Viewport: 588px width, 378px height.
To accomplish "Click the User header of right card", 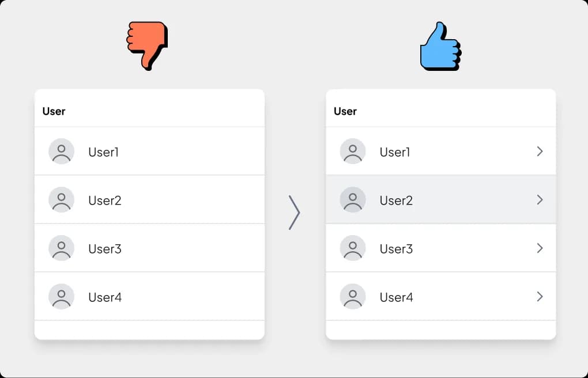I will 345,111.
